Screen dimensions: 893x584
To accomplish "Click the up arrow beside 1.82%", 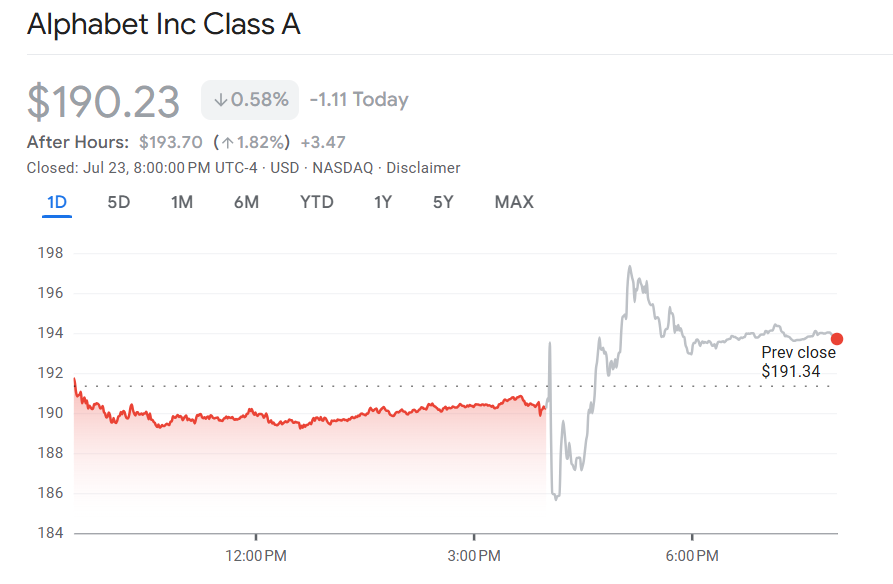I will [227, 142].
